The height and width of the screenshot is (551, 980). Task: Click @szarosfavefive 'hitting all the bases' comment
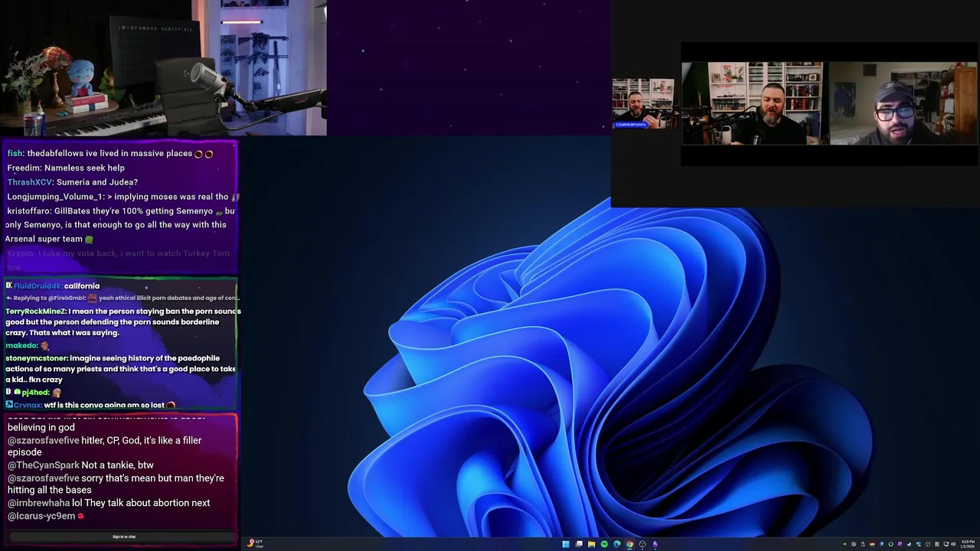pos(116,484)
